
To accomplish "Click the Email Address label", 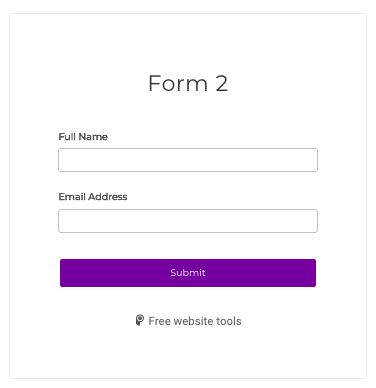I will (x=93, y=197).
